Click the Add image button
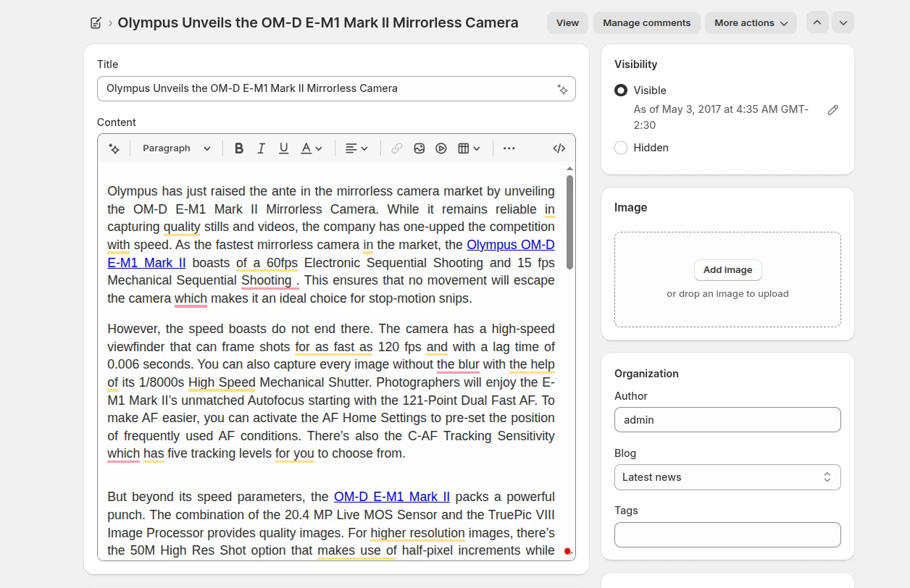The width and height of the screenshot is (910, 588). (727, 270)
